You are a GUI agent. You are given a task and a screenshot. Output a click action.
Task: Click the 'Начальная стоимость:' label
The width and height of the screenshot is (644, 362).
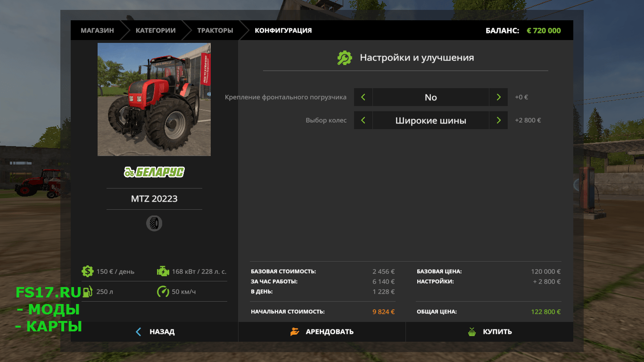[288, 312]
